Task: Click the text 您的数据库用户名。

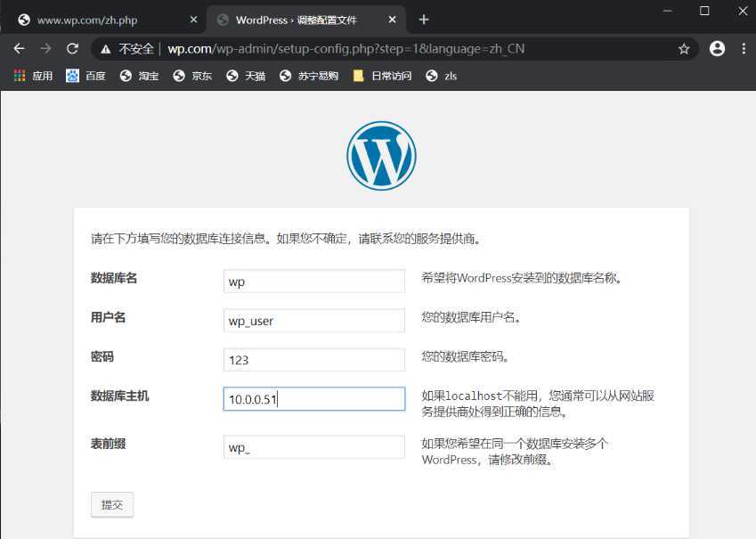Action: tap(471, 317)
